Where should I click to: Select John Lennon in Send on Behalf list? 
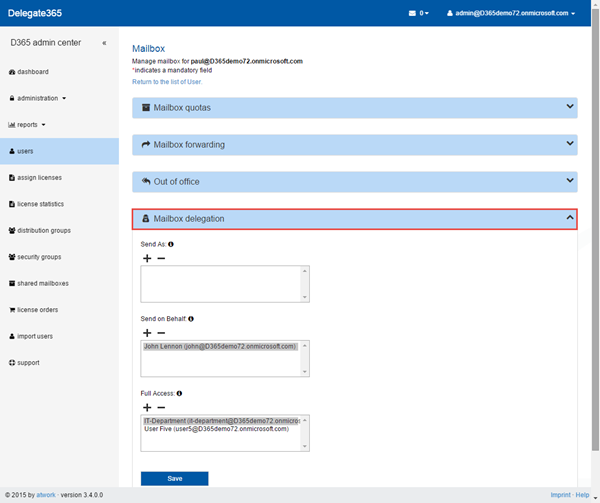(x=220, y=346)
